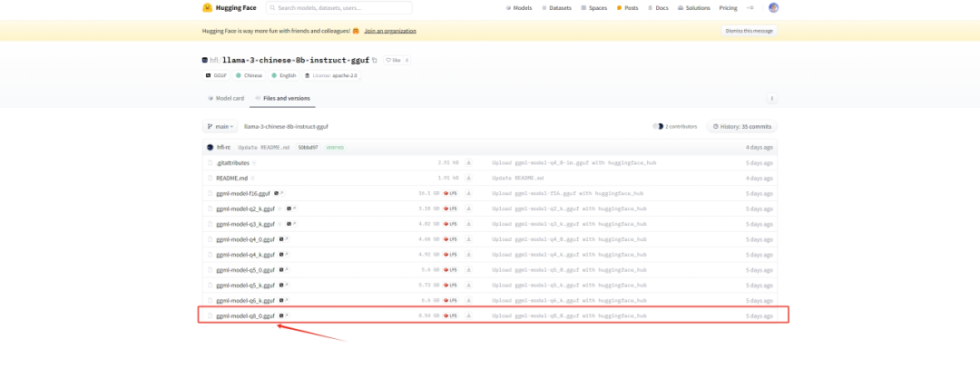Open commit hash 50bbd97
Image resolution: width=980 pixels, height=378 pixels.
click(308, 148)
